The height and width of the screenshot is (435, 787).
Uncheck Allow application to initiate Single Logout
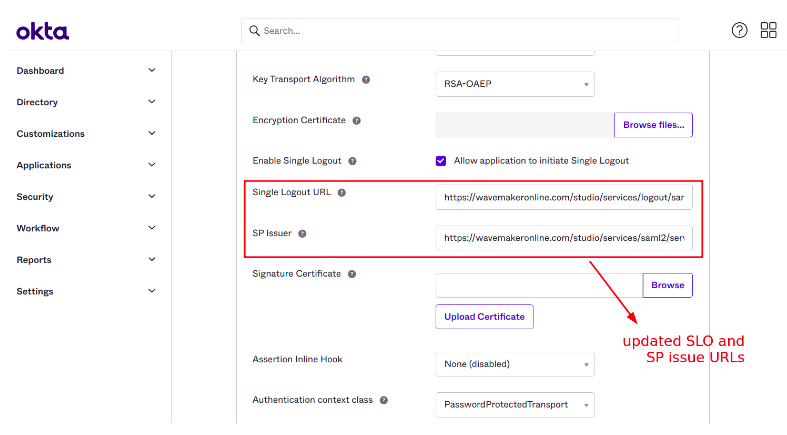(x=441, y=160)
